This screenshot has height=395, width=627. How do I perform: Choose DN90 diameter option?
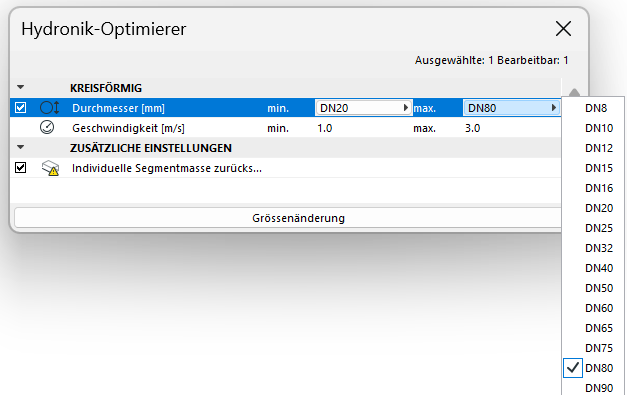(594, 387)
